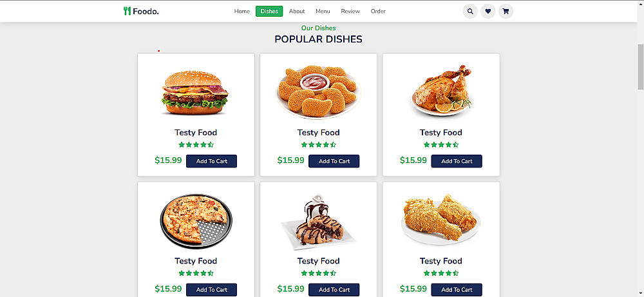Click star rating under the roast chicken
Image resolution: width=644 pixels, height=297 pixels.
coord(441,144)
